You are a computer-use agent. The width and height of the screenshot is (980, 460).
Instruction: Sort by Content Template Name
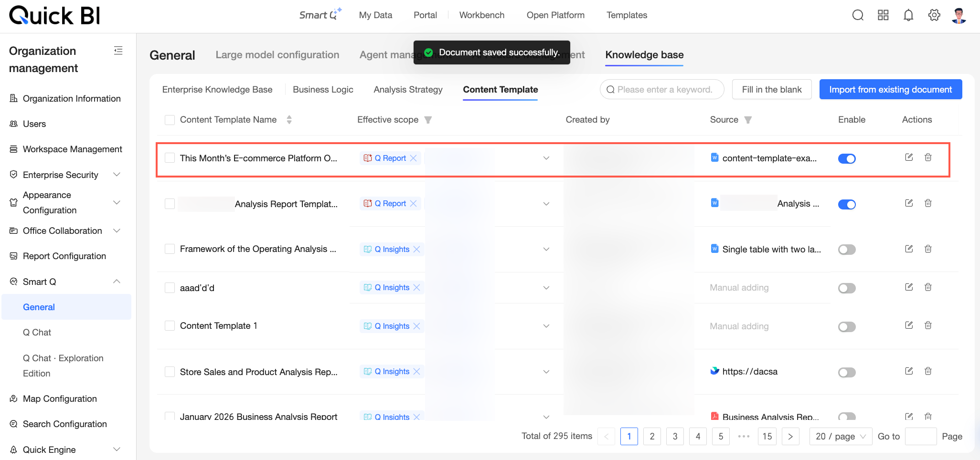tap(289, 120)
